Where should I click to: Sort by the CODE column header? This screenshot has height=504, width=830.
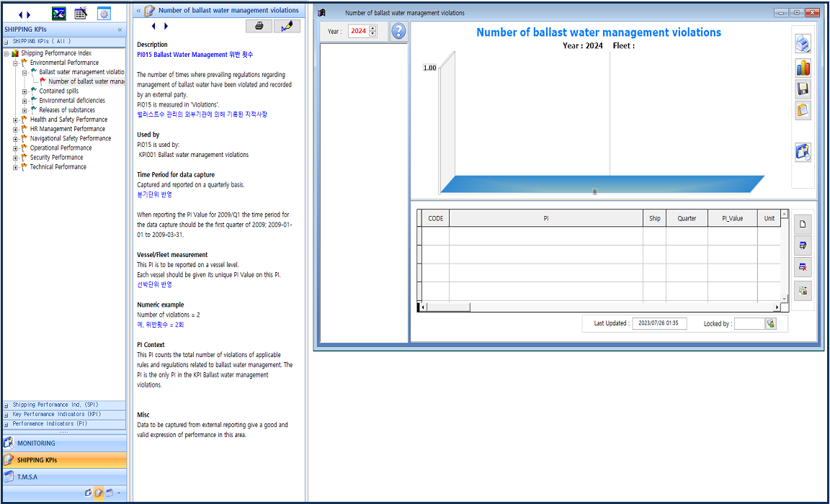pos(436,218)
